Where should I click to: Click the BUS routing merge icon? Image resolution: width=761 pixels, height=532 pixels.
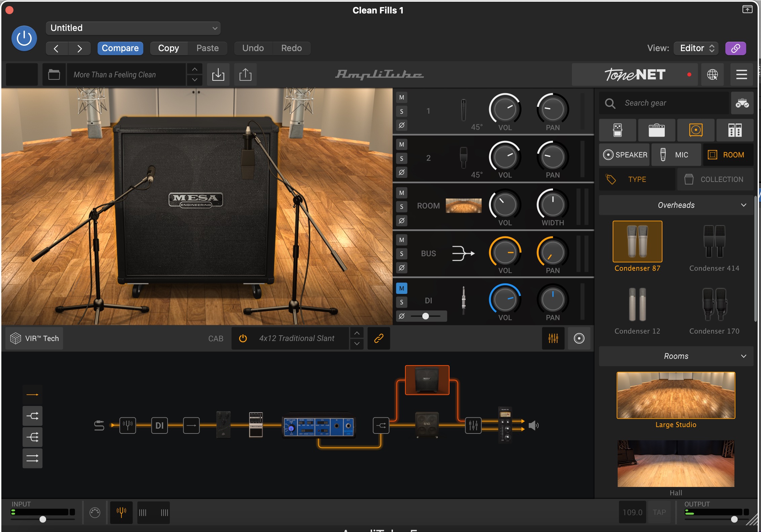(463, 253)
